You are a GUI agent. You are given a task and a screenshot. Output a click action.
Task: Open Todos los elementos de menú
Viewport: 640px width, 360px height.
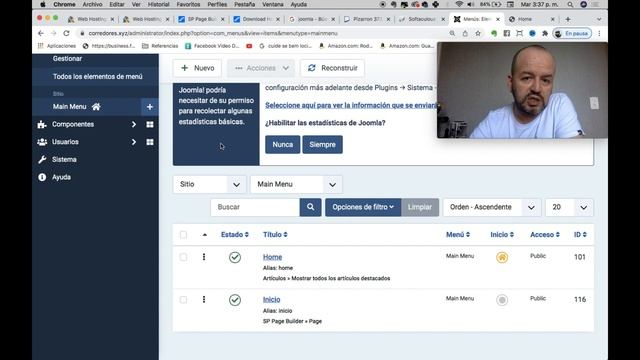98,76
